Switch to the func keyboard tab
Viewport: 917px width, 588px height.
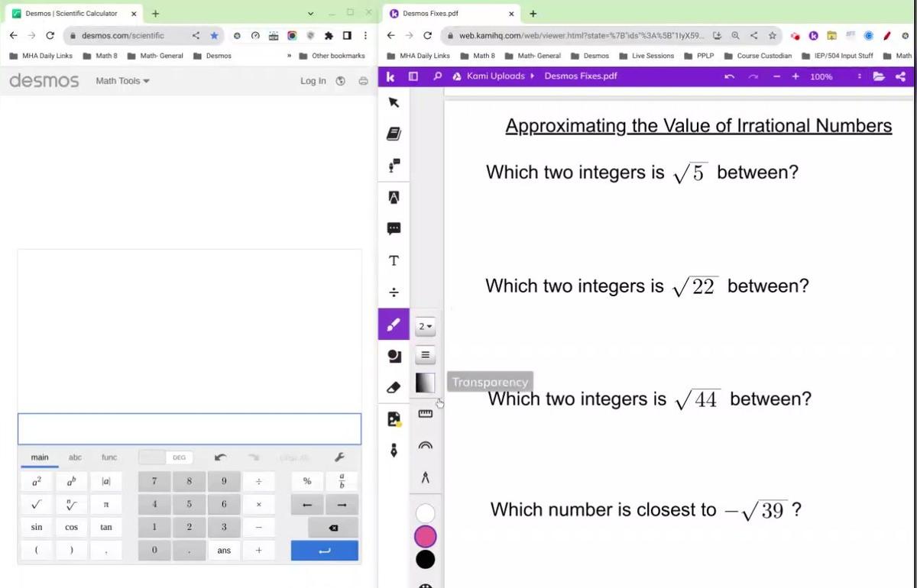[109, 457]
